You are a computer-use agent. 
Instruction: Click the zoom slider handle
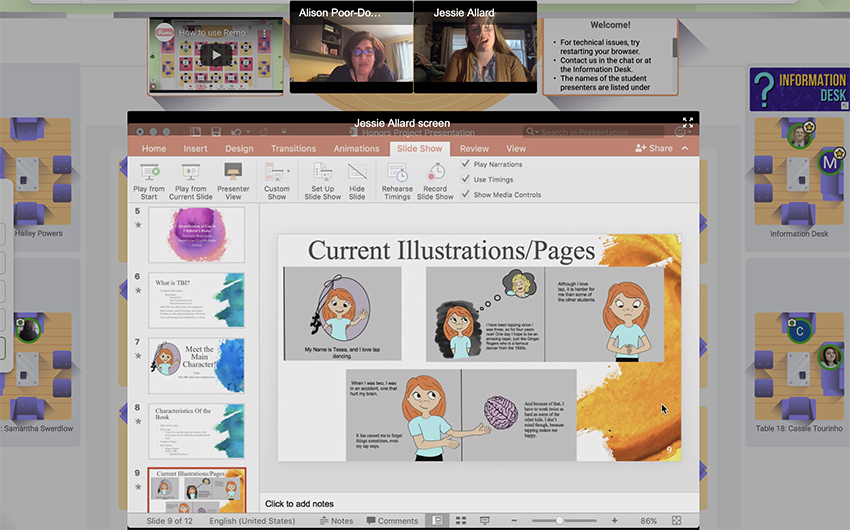(561, 521)
